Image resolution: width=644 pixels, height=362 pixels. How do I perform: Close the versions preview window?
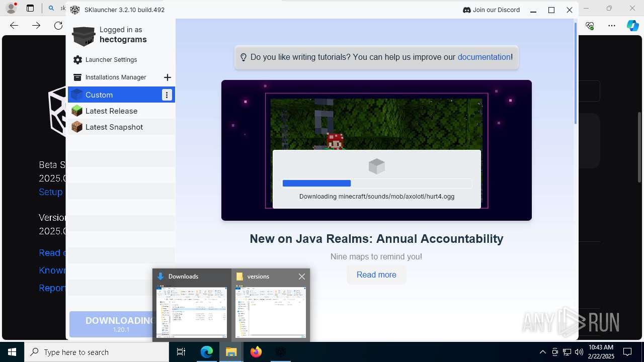tap(302, 277)
